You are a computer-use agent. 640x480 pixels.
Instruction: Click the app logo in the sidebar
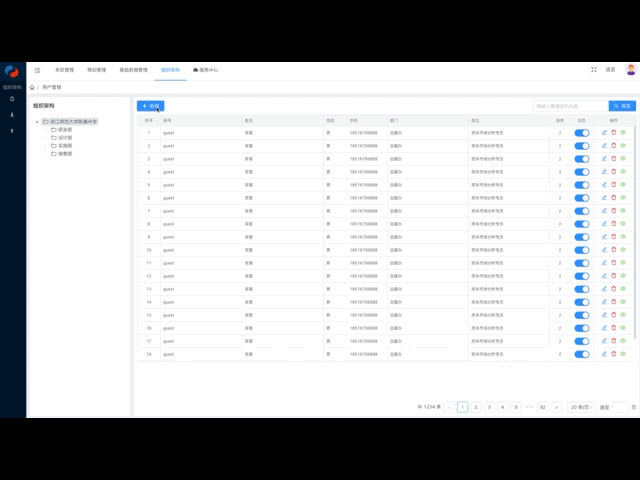tap(12, 72)
